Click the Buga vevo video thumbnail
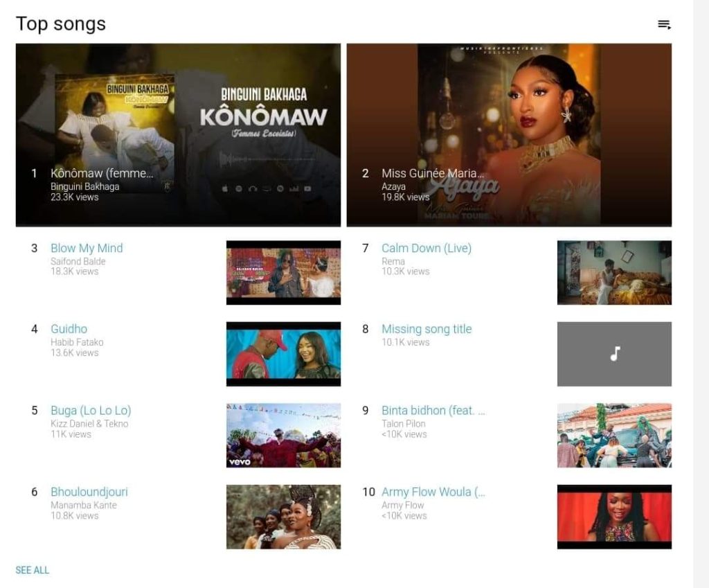Screen dimensions: 709x588 point(283,435)
